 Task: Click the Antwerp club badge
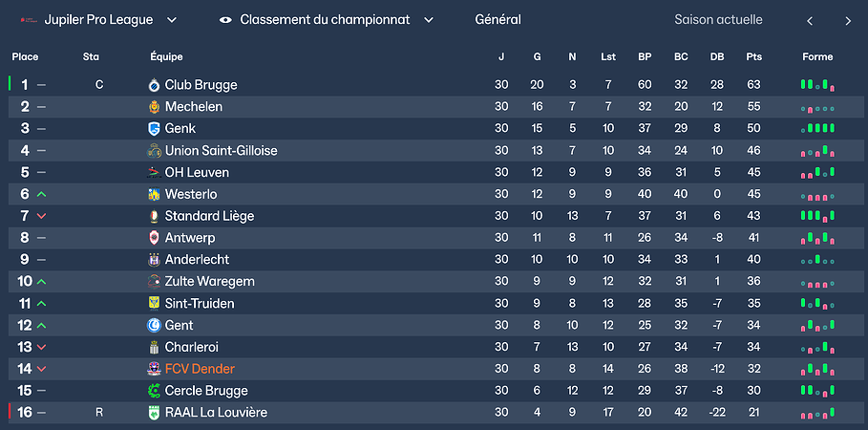coord(154,238)
